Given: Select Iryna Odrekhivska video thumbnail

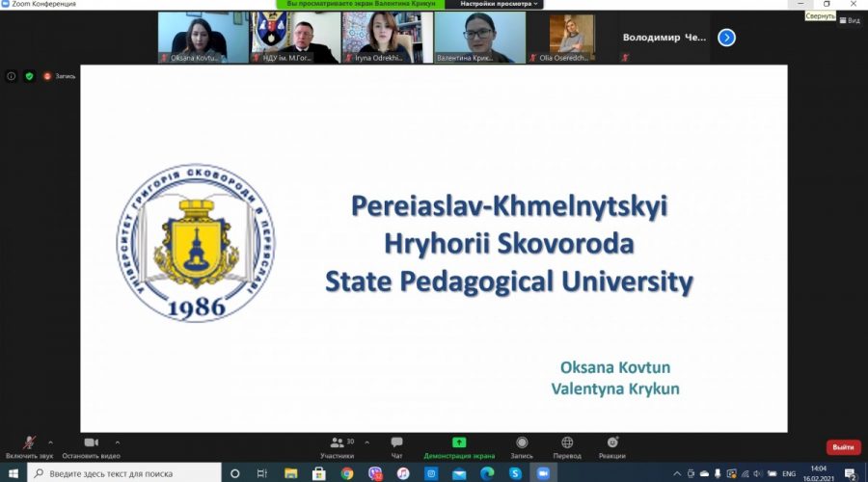Looking at the screenshot, I should click(388, 38).
